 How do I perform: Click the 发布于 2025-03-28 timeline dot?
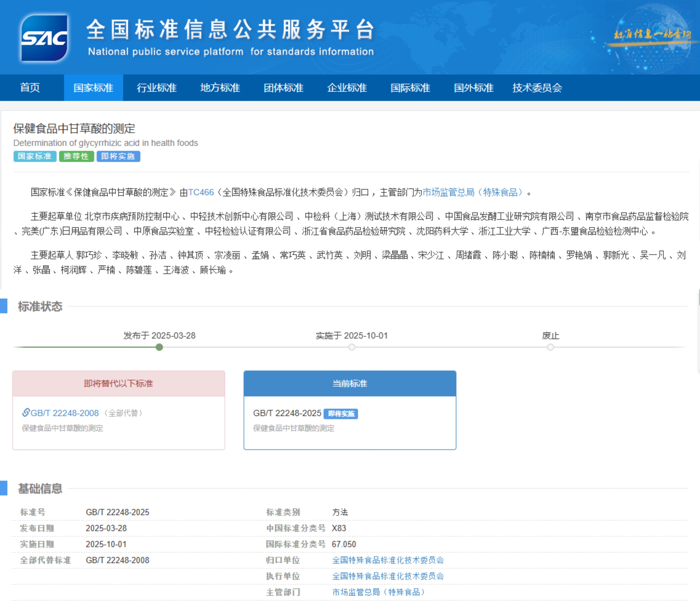point(159,347)
